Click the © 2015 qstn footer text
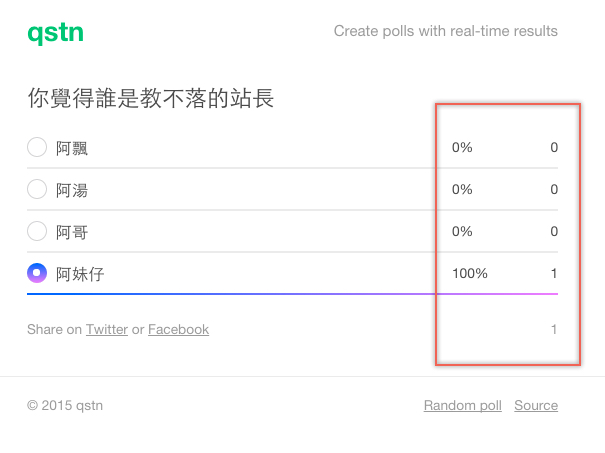 tap(65, 405)
